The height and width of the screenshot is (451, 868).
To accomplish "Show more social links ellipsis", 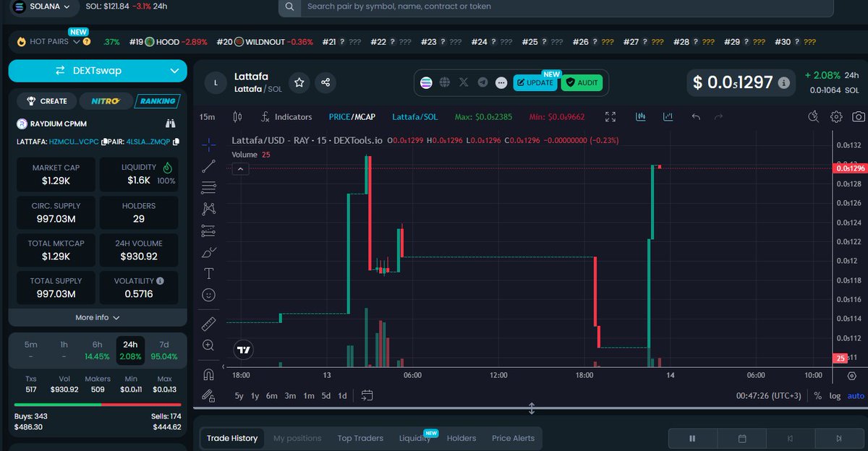I will click(x=501, y=82).
